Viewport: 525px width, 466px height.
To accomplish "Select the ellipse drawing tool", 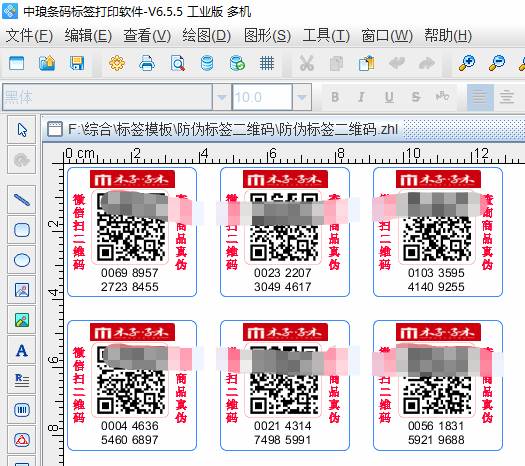I will (x=22, y=260).
